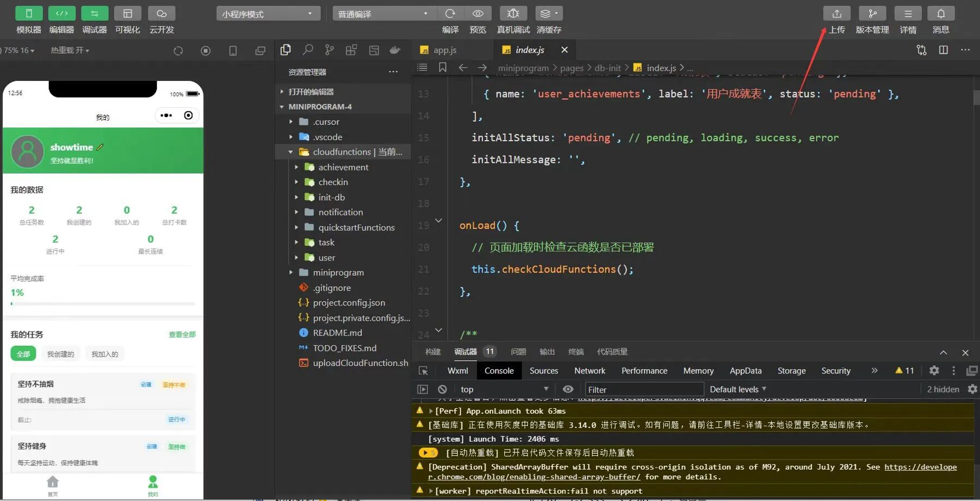Screen dimensions: 980x501
Task: Click 查看全部 link in simulator
Action: tap(182, 334)
